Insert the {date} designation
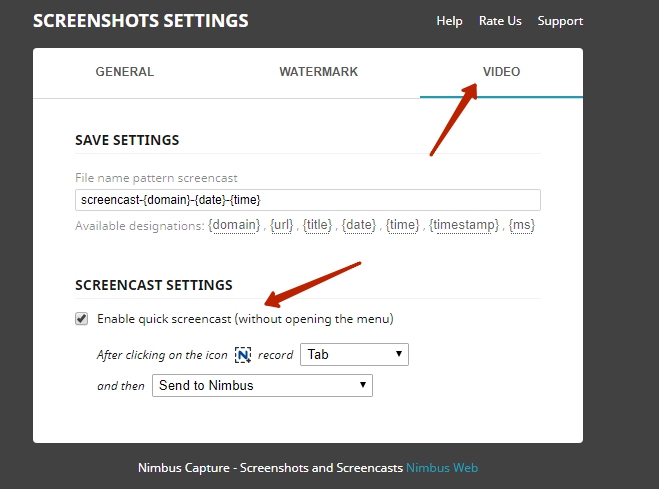This screenshot has width=659, height=489. click(x=358, y=225)
